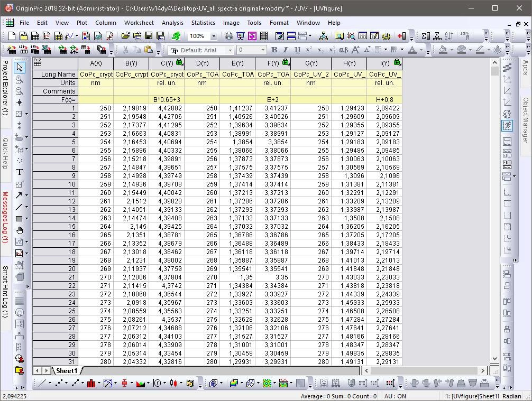Toggle Bold formatting

click(274, 50)
